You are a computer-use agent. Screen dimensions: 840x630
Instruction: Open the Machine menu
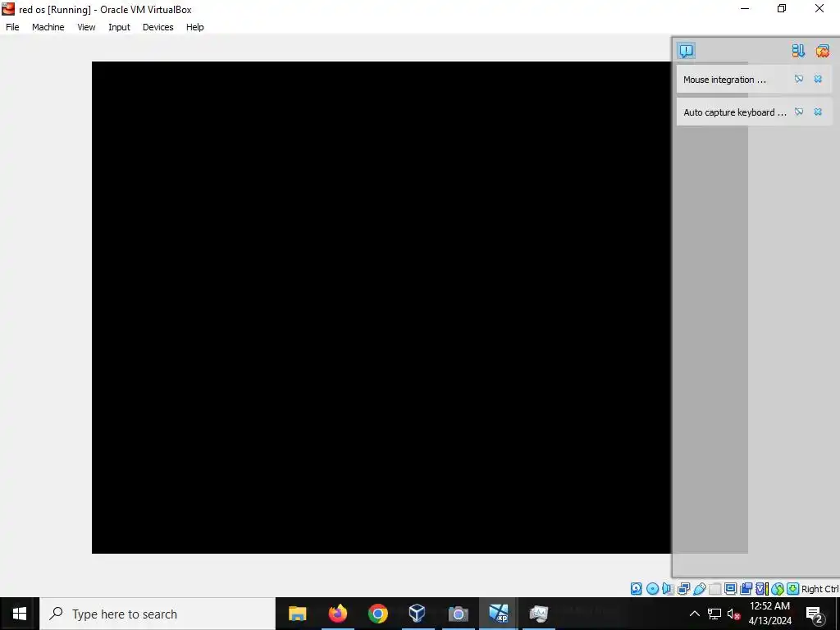coord(48,27)
